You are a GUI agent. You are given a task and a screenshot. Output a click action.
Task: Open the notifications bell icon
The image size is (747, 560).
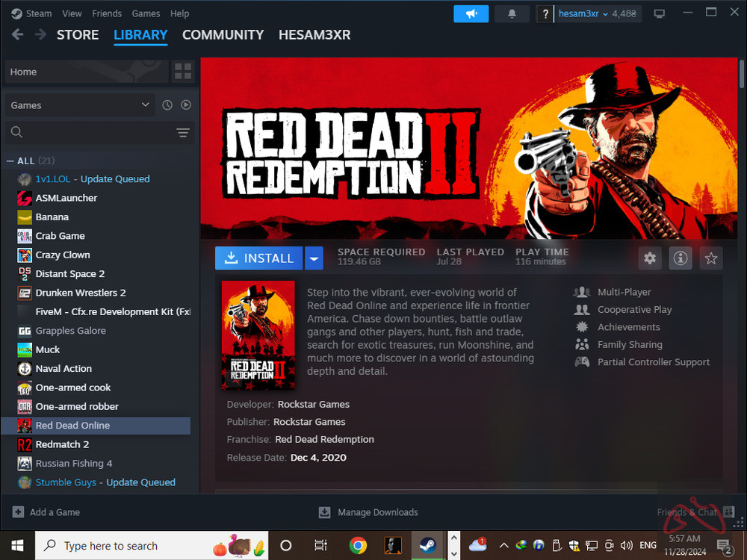(x=512, y=13)
